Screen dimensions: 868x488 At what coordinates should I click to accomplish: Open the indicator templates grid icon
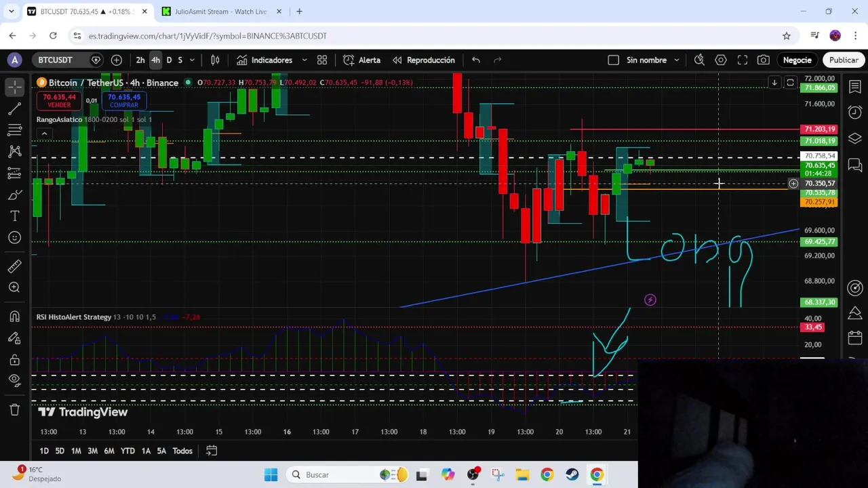pos(322,60)
